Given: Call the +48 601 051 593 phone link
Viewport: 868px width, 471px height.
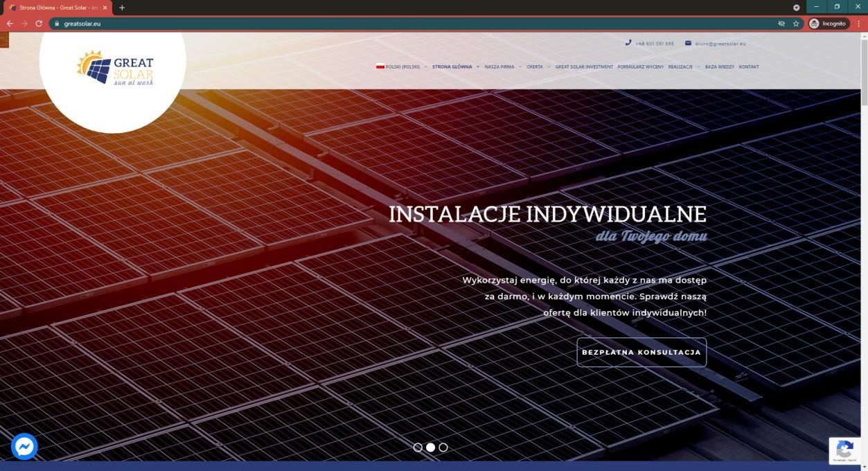Looking at the screenshot, I should tap(655, 44).
